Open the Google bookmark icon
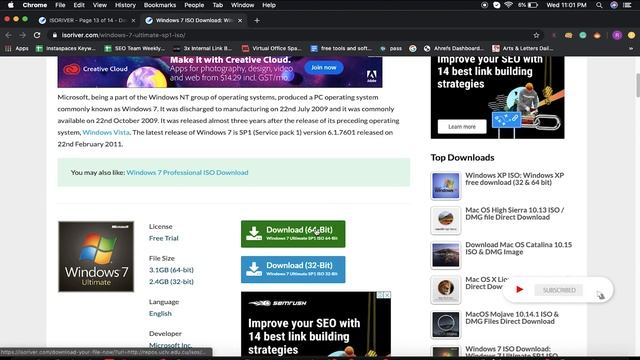The width and height of the screenshot is (640, 360). (x=413, y=48)
